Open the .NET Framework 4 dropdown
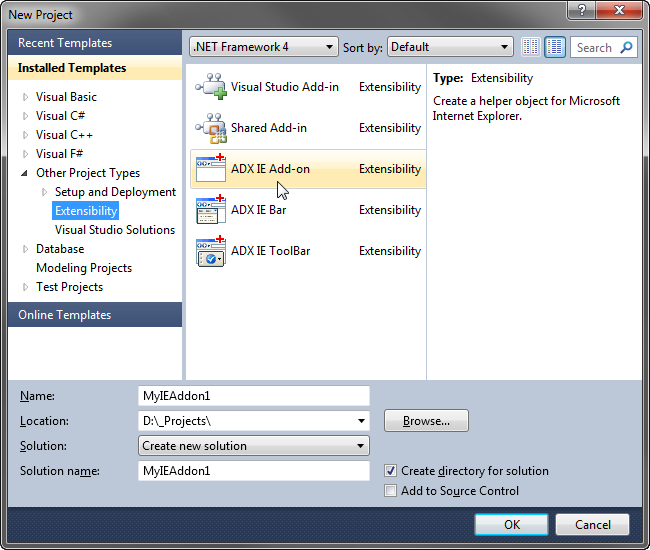Image resolution: width=650 pixels, height=550 pixels. pyautogui.click(x=264, y=47)
